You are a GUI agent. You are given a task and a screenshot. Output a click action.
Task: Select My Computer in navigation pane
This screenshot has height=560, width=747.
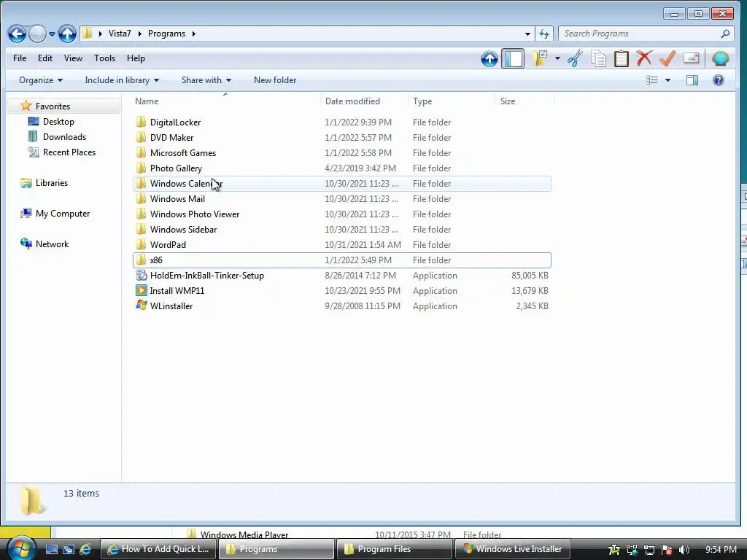click(x=63, y=214)
